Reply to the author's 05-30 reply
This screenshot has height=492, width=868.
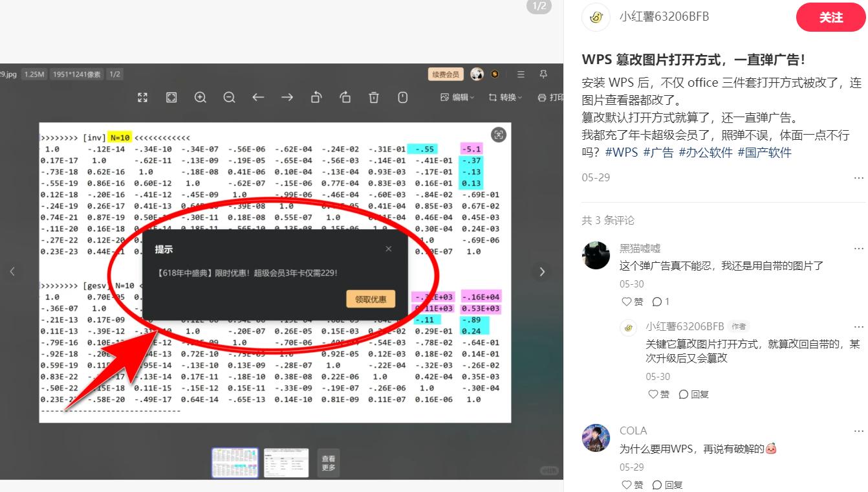pos(693,394)
